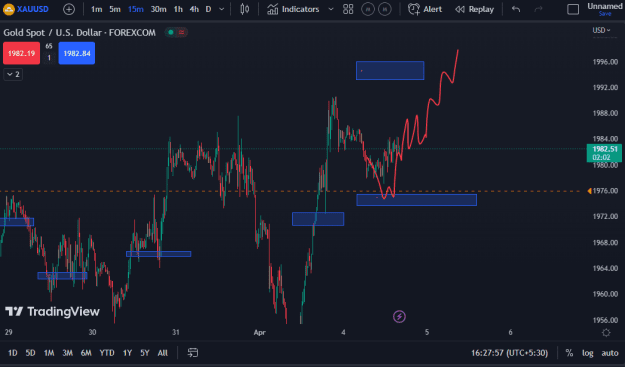Select the upper blue rectangle near 1996
The height and width of the screenshot is (367, 625).
click(x=390, y=71)
